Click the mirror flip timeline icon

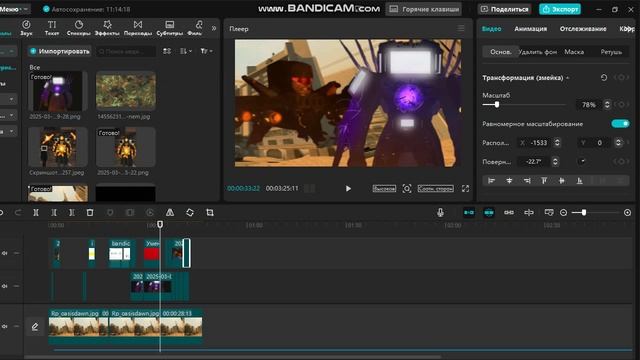pos(170,213)
